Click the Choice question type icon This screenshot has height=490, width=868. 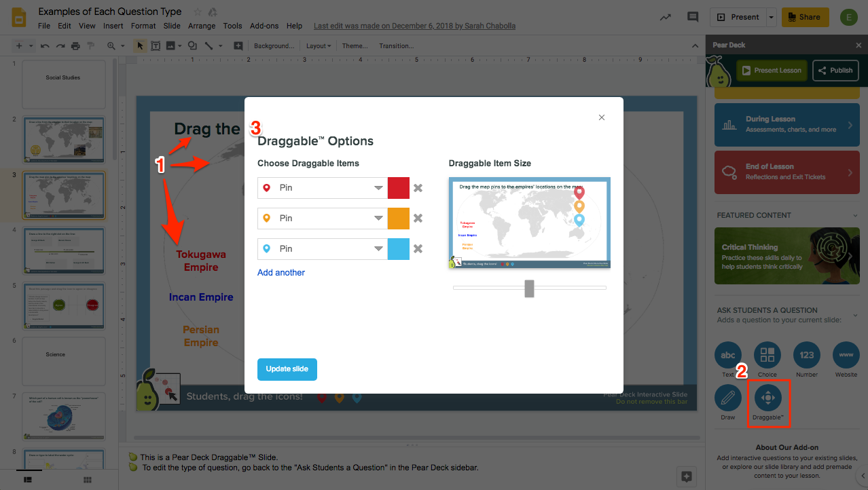coord(767,355)
